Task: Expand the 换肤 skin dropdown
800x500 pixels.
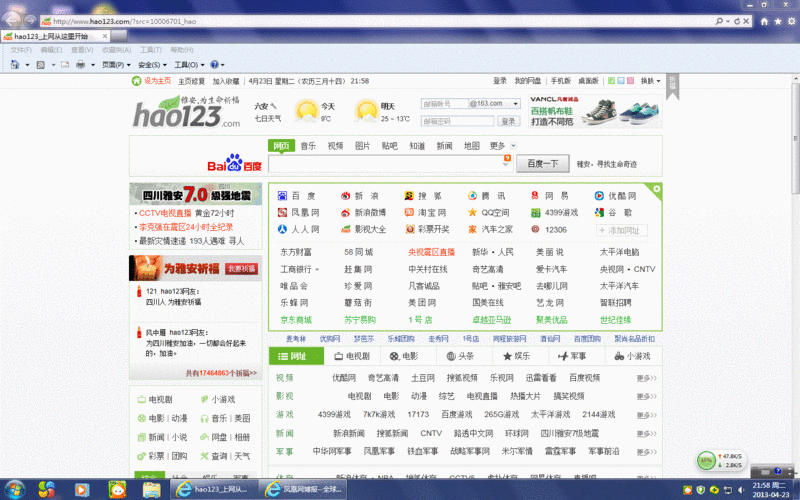Action: tap(651, 81)
